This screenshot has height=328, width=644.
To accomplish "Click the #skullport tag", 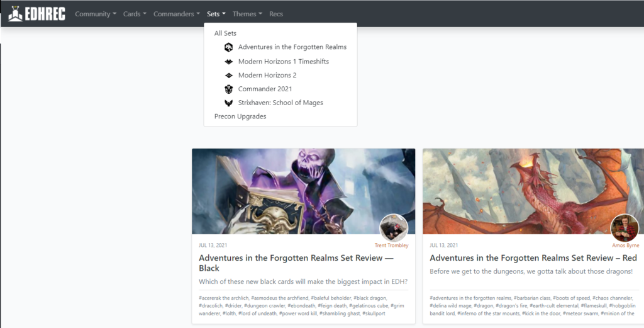I will click(374, 314).
